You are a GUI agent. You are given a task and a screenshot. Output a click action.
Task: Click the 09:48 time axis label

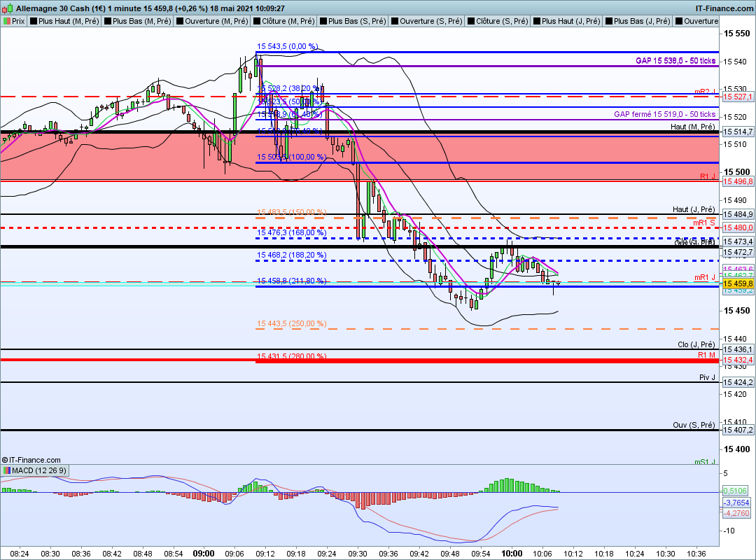click(450, 554)
